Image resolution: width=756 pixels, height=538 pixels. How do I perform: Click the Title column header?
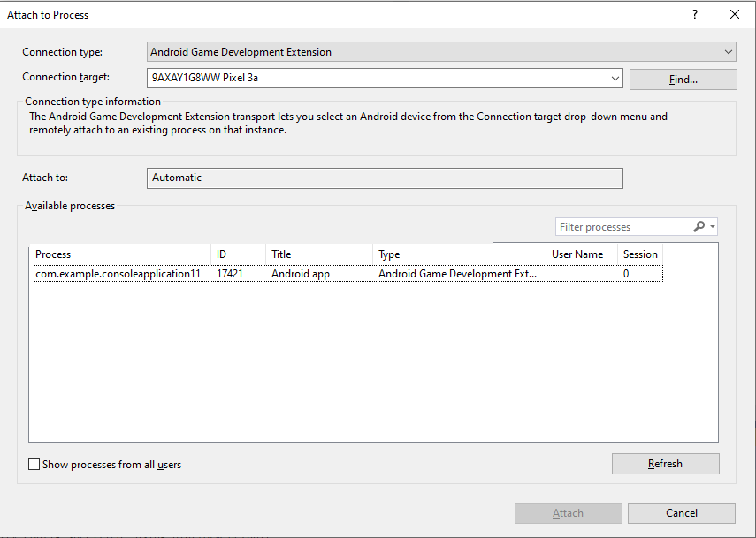click(x=318, y=254)
